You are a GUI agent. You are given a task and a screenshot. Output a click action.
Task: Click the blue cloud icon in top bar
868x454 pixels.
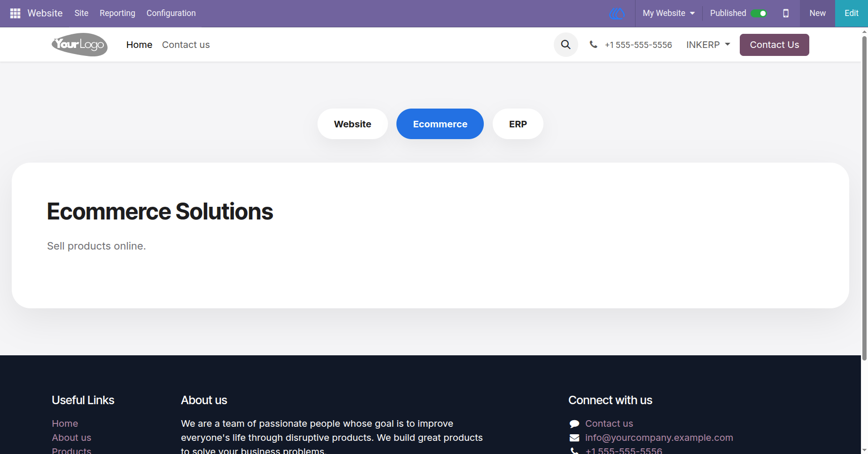click(617, 14)
